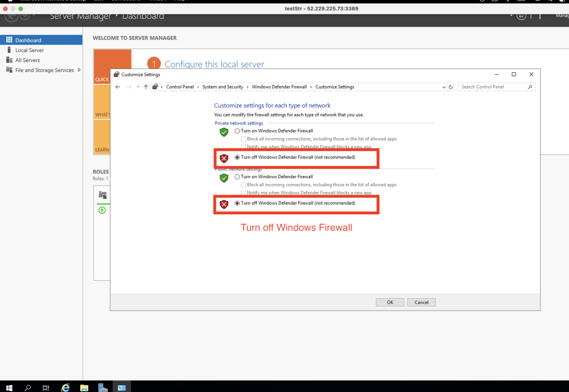The image size is (569, 392).
Task: Open the address bar dropdown arrow
Action: click(444, 87)
